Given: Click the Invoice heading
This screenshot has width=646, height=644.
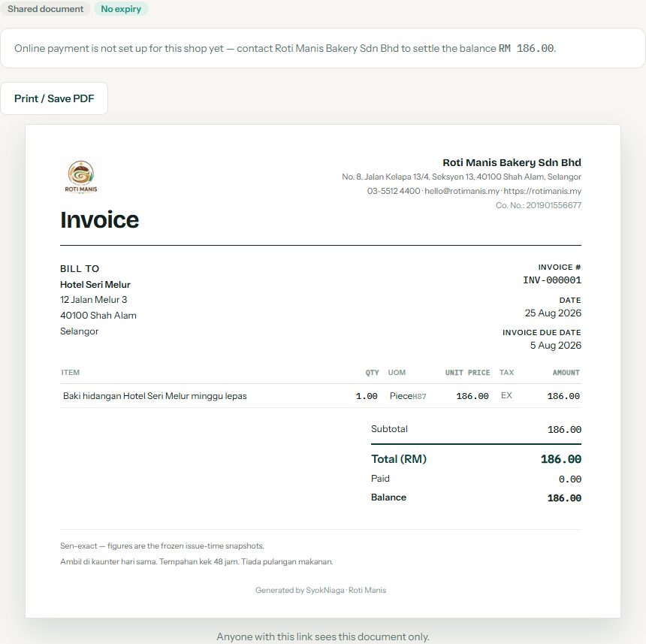Looking at the screenshot, I should [x=100, y=219].
